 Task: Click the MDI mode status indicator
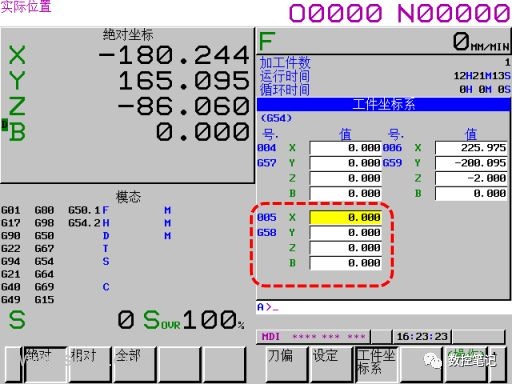tap(271, 337)
